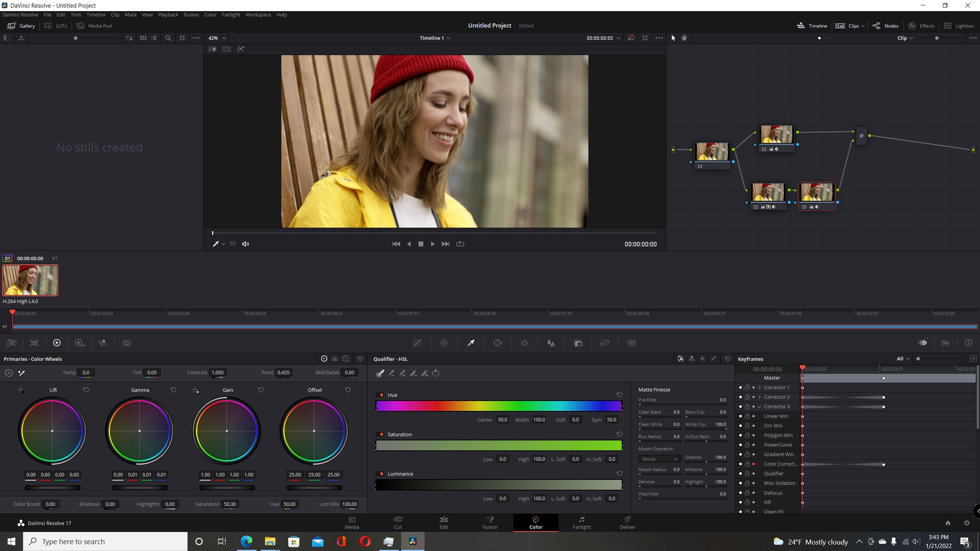
Task: Open the Camera Raw palette icon
Action: click(11, 343)
